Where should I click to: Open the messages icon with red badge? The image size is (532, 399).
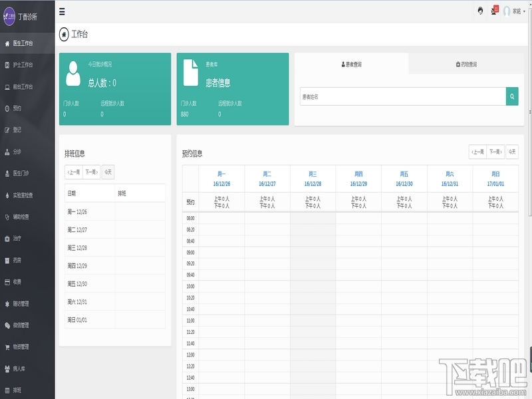tap(495, 11)
